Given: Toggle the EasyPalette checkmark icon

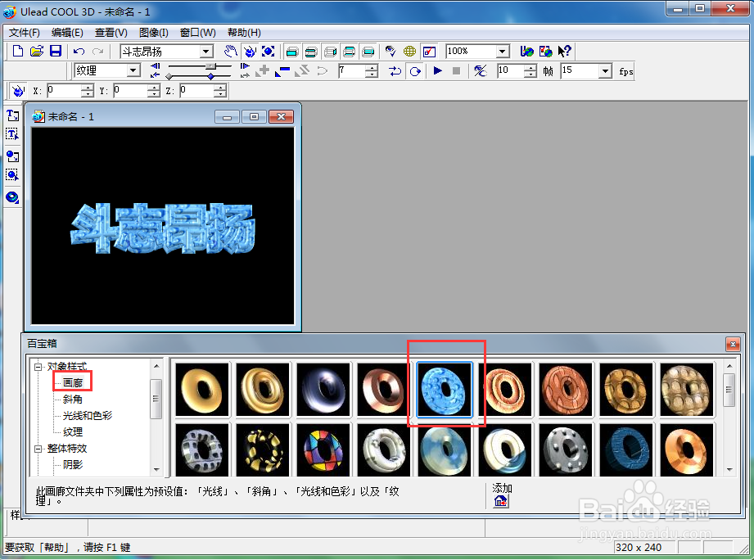Looking at the screenshot, I should 428,51.
